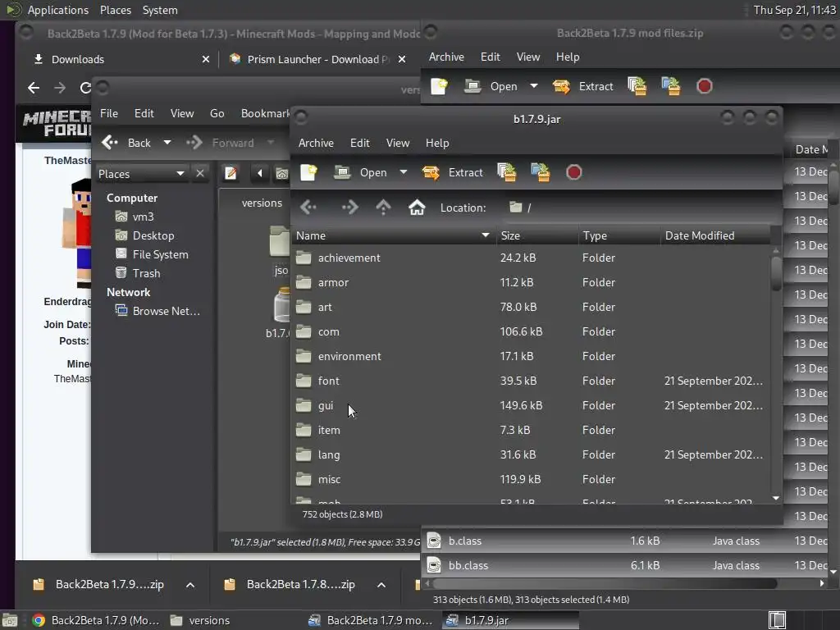Select the achievement folder
Image resolution: width=840 pixels, height=630 pixels.
click(x=531, y=258)
